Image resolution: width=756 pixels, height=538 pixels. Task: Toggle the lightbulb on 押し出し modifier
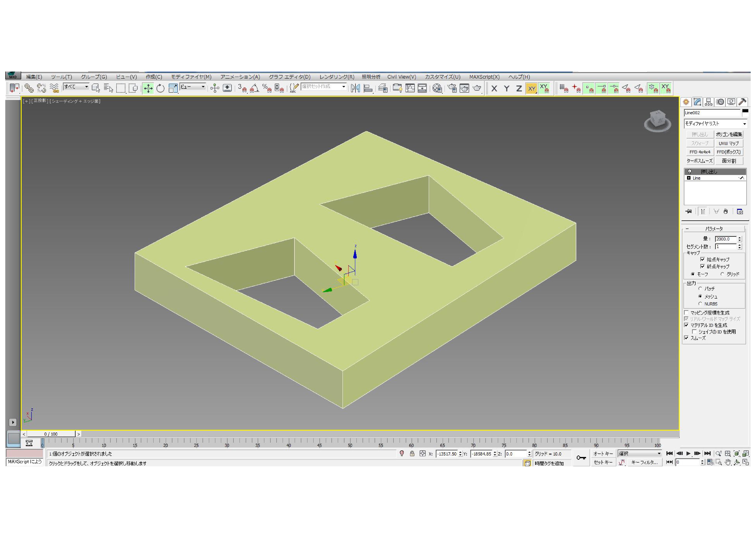(690, 172)
